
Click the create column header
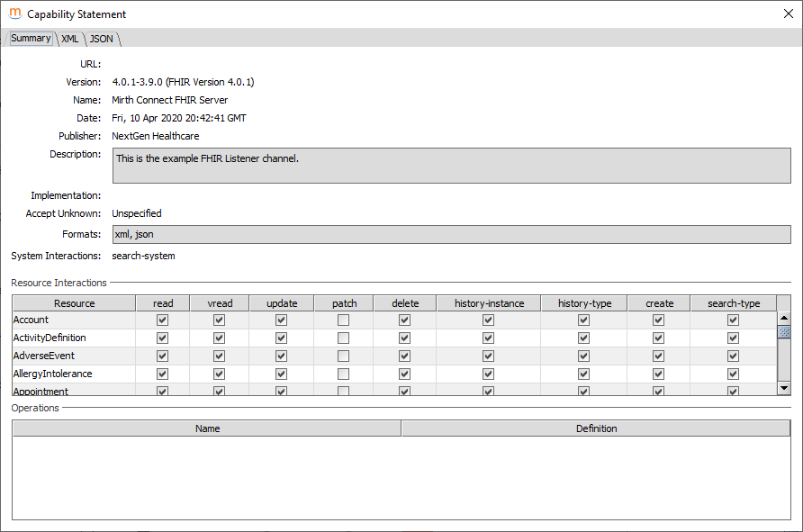pyautogui.click(x=659, y=303)
